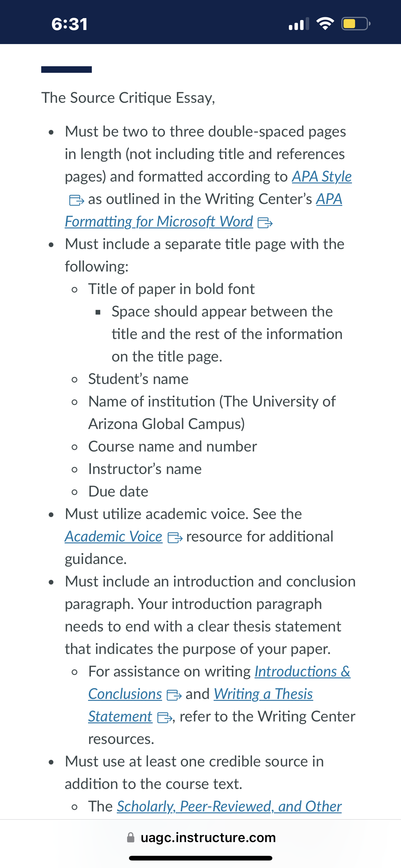Tap the home indicator bar
The height and width of the screenshot is (868, 401).
click(201, 858)
